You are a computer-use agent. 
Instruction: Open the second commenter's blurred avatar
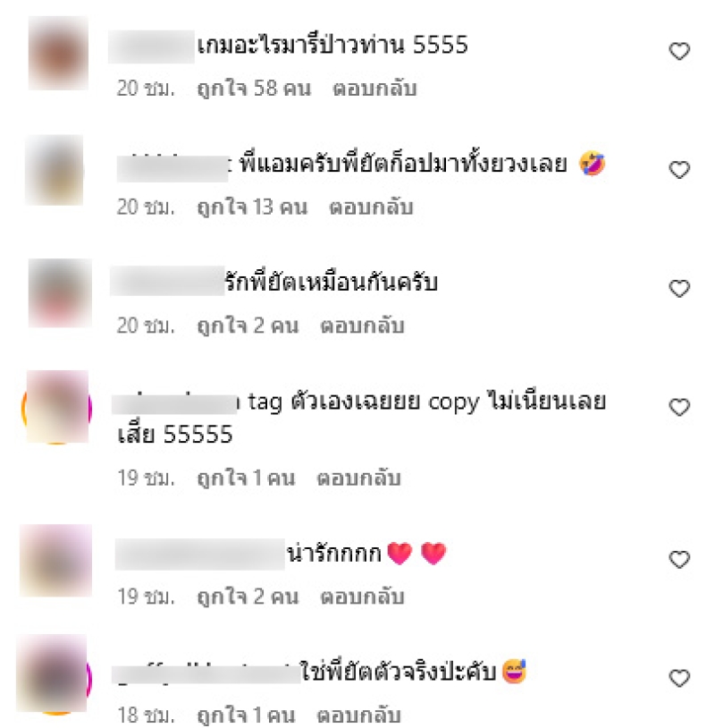tap(55, 170)
